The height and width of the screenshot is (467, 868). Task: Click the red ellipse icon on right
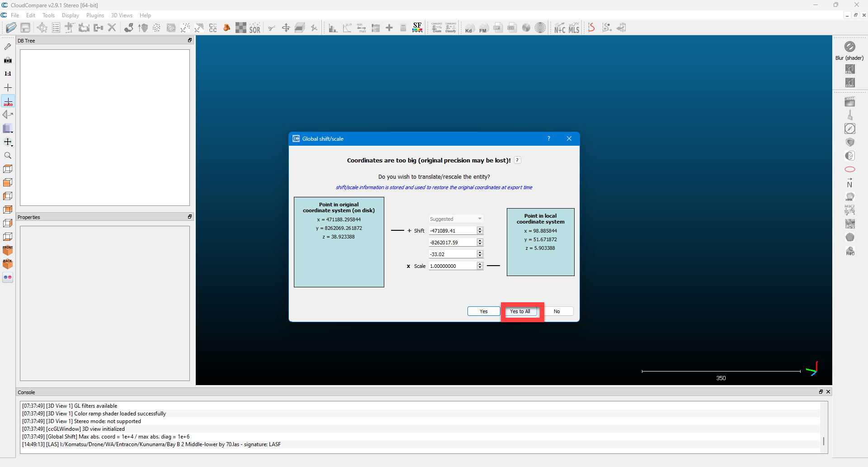pos(849,169)
